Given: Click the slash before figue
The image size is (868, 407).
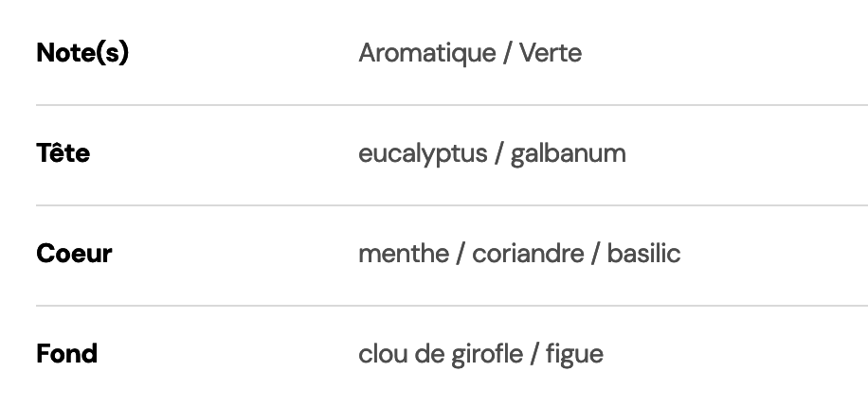Looking at the screenshot, I should coord(535,354).
